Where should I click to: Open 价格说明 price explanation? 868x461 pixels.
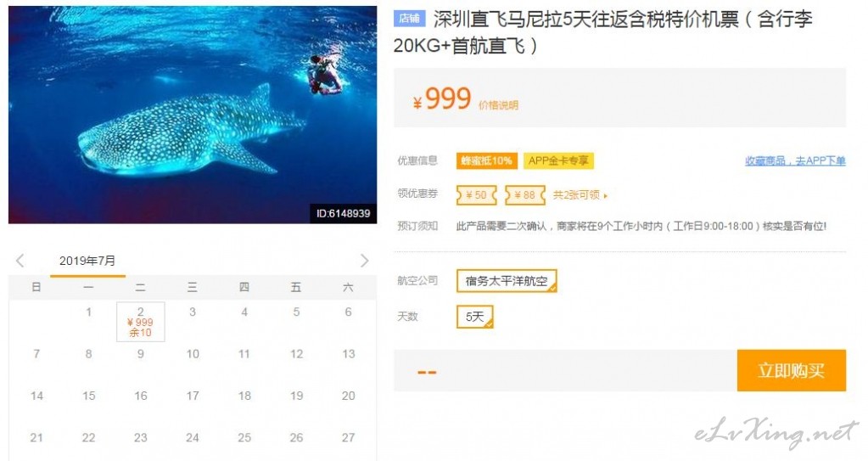(498, 105)
